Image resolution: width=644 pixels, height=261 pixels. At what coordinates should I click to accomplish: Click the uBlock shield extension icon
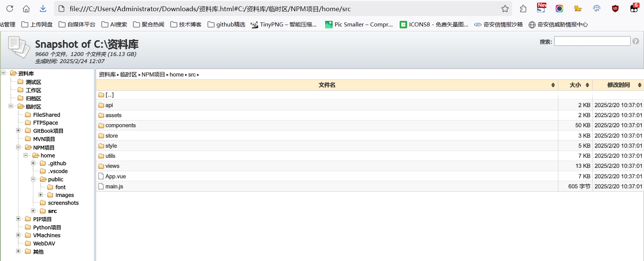point(615,9)
